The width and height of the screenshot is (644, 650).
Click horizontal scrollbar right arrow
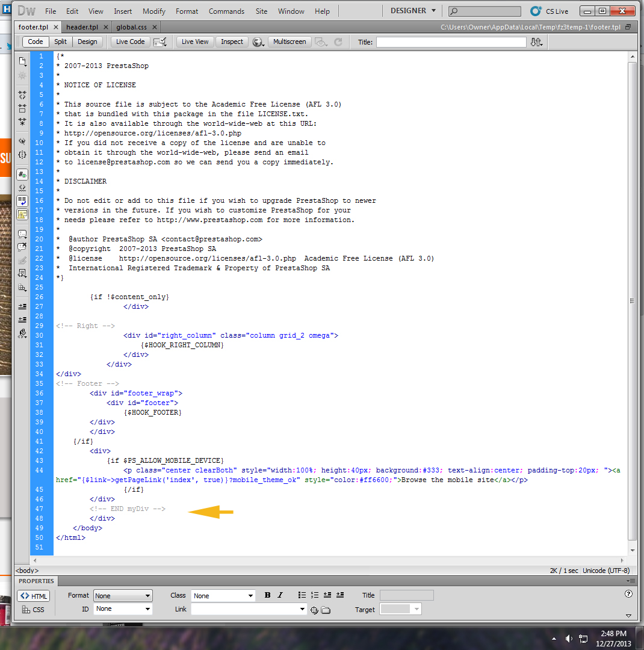point(622,560)
